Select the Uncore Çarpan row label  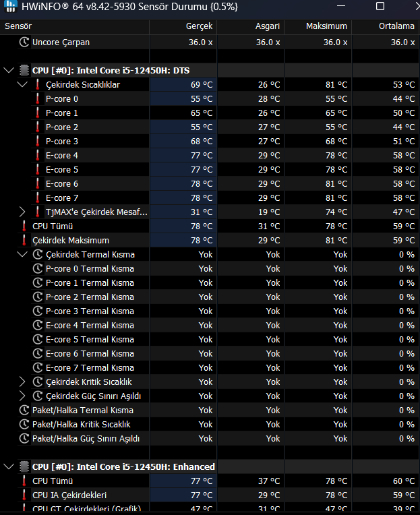pyautogui.click(x=61, y=42)
